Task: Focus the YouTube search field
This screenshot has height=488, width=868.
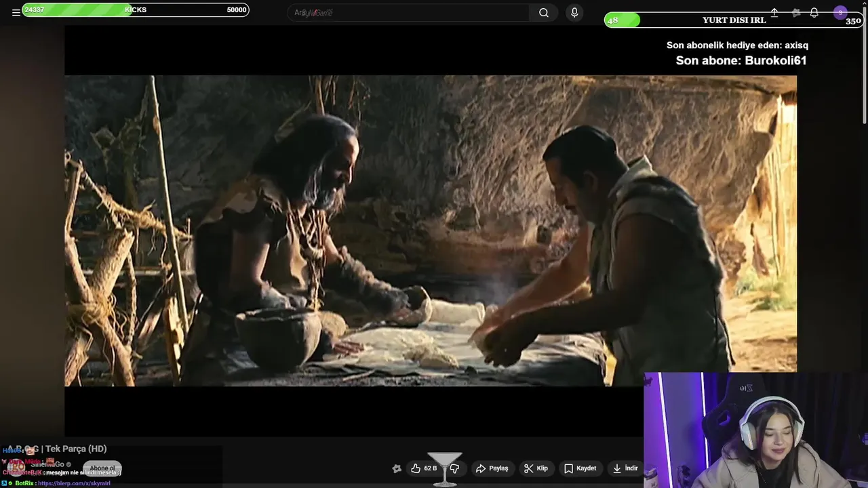Action: point(408,12)
